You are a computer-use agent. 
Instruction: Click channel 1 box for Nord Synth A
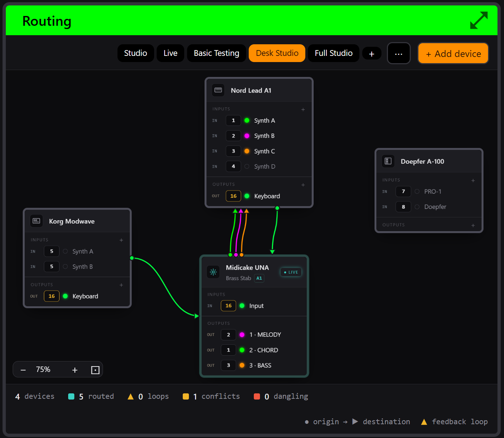click(x=234, y=120)
